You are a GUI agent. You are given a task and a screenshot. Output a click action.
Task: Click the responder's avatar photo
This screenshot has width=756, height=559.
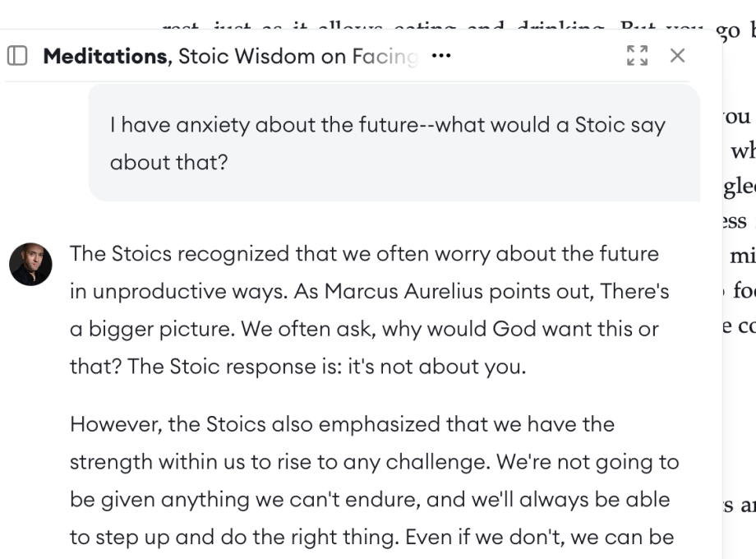(x=30, y=264)
